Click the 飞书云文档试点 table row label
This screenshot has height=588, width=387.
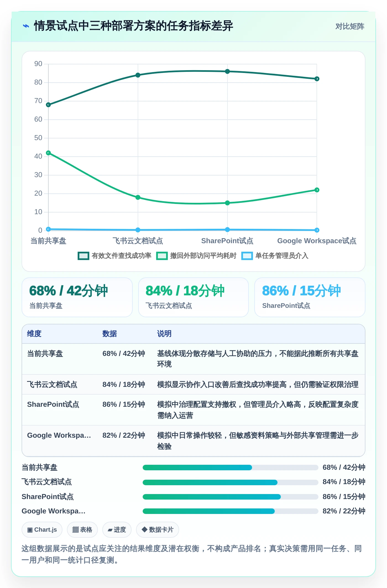[52, 385]
